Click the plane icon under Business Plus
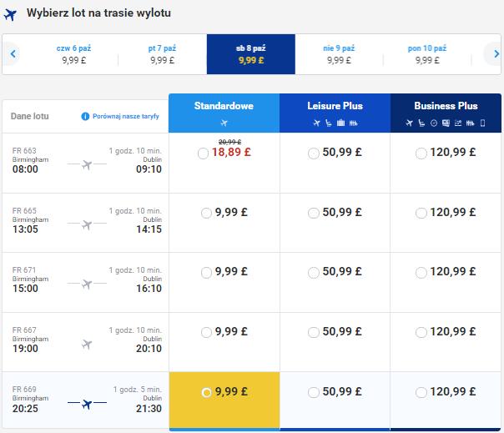 pos(409,123)
